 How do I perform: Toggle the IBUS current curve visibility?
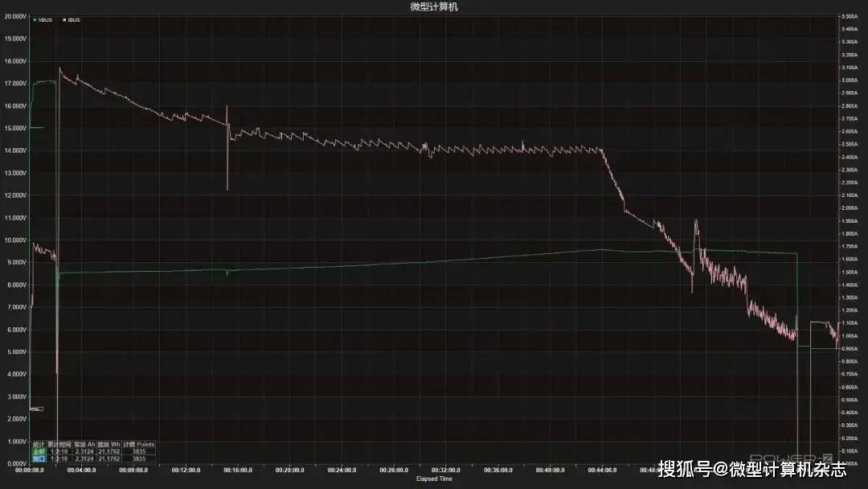72,20
